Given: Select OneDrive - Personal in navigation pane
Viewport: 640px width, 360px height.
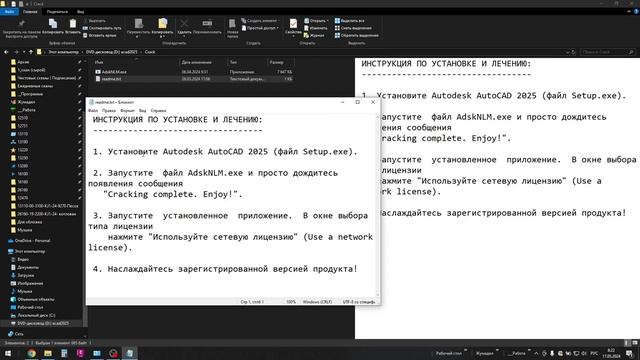Looking at the screenshot, I should click(x=32, y=241).
